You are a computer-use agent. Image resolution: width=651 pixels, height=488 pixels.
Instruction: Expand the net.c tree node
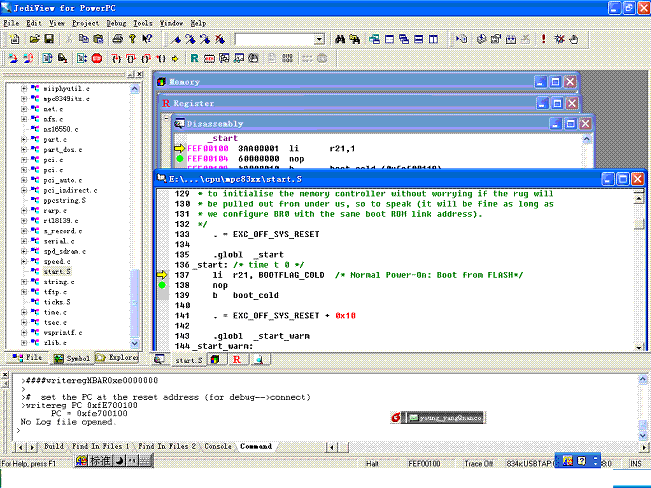pos(24,109)
